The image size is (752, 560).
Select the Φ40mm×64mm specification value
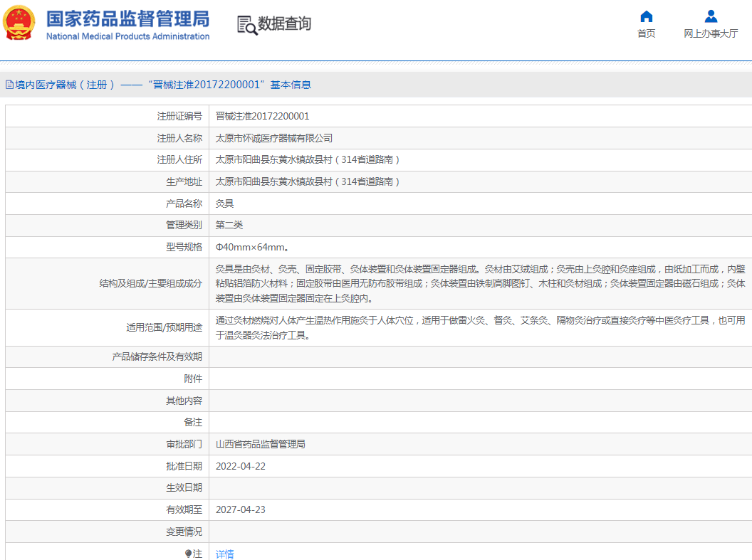(252, 247)
